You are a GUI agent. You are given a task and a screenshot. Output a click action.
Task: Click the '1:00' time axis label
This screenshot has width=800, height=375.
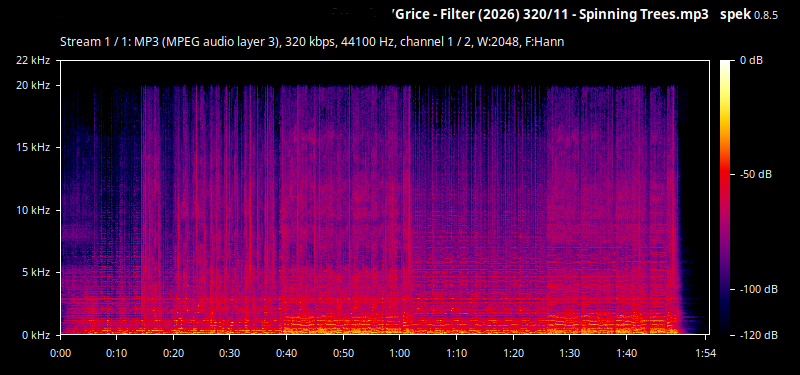tap(399, 353)
